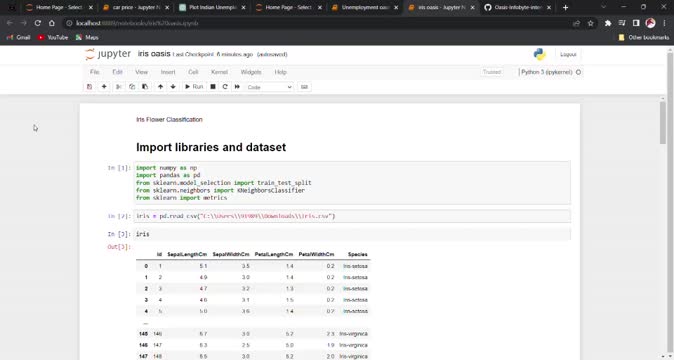Open YouTube bookmark

coord(52,37)
